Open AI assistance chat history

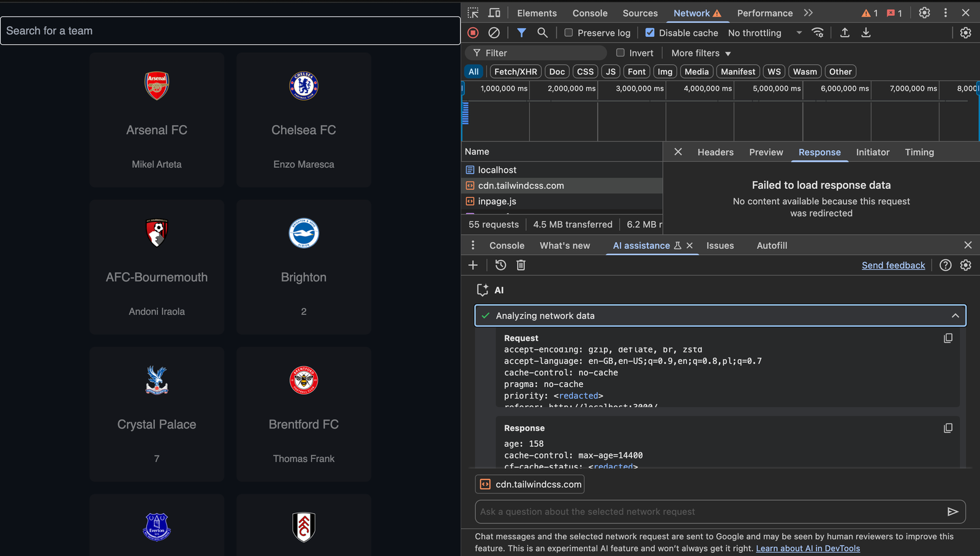500,265
